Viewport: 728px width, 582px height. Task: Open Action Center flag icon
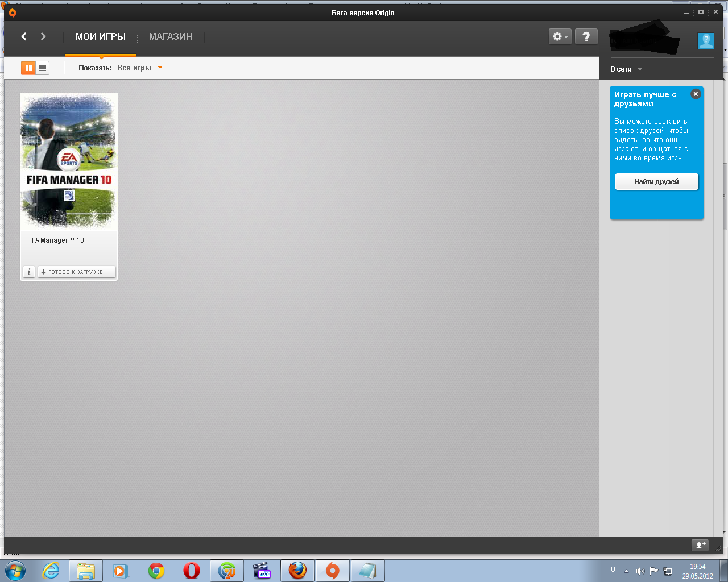pos(654,571)
